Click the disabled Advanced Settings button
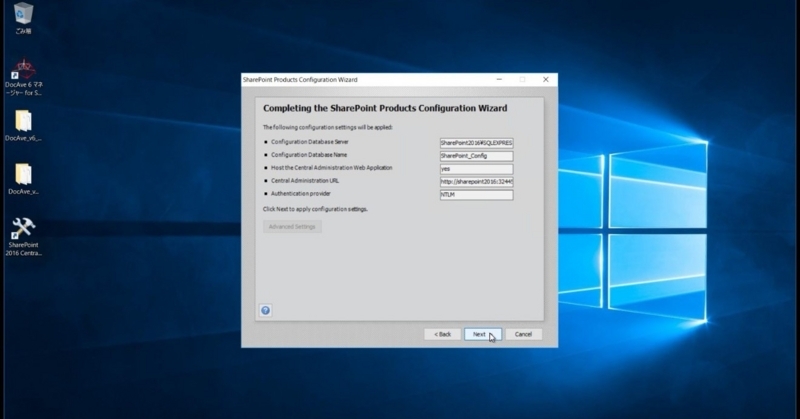Viewport: 800px width, 419px height. pyautogui.click(x=292, y=227)
